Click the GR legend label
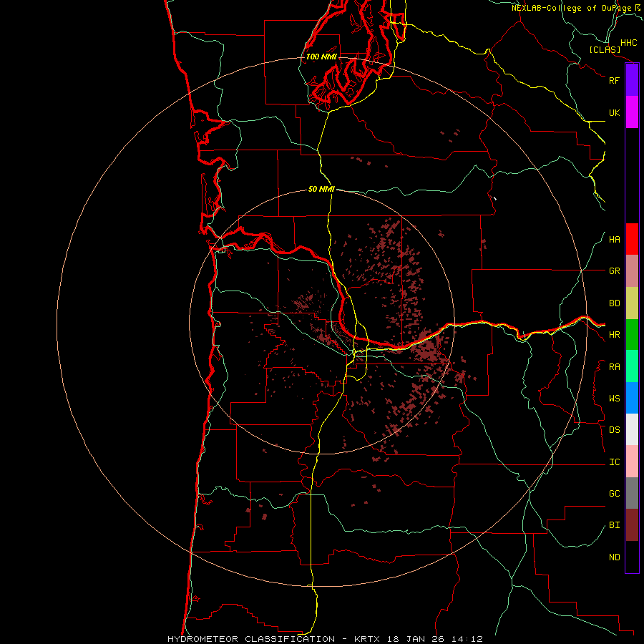Viewport: 644px width, 644px height. (614, 271)
